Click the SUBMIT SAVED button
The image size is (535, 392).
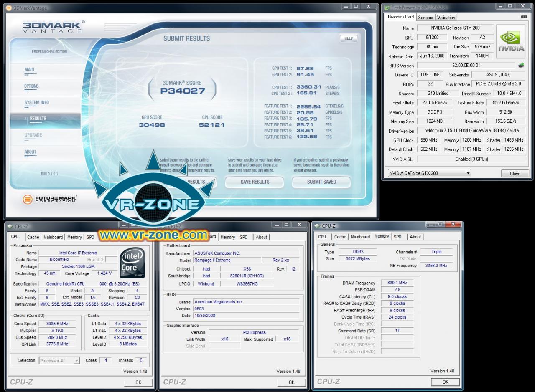(321, 182)
